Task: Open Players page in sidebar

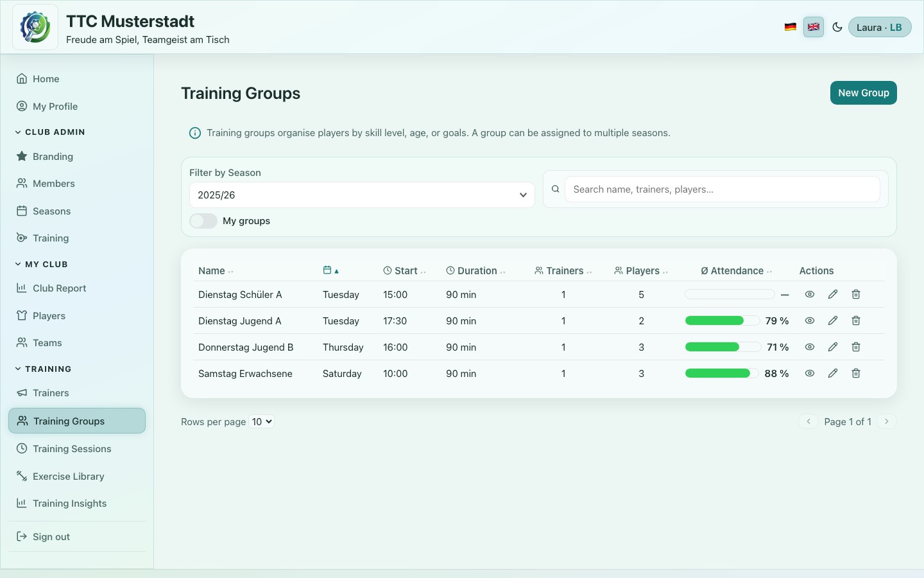Action: click(77, 316)
